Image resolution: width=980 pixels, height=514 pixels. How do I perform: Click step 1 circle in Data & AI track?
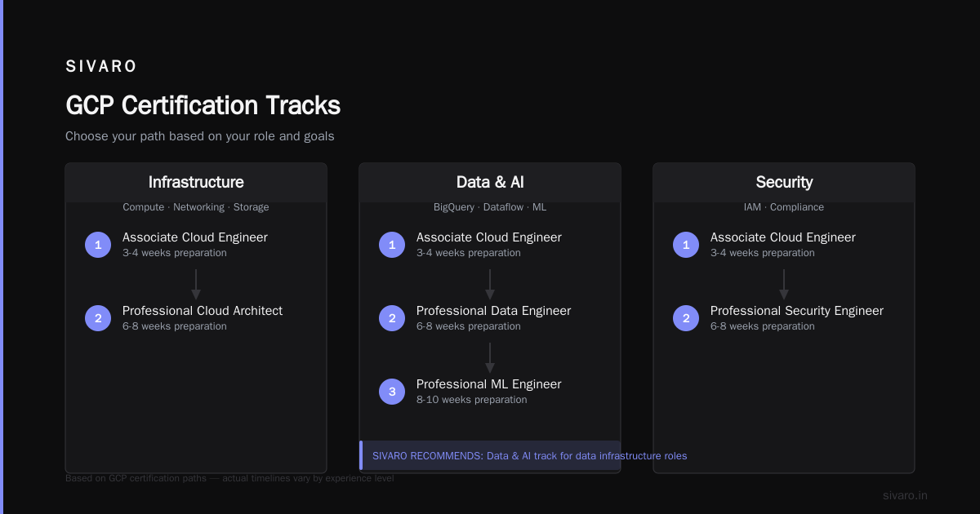click(x=392, y=245)
